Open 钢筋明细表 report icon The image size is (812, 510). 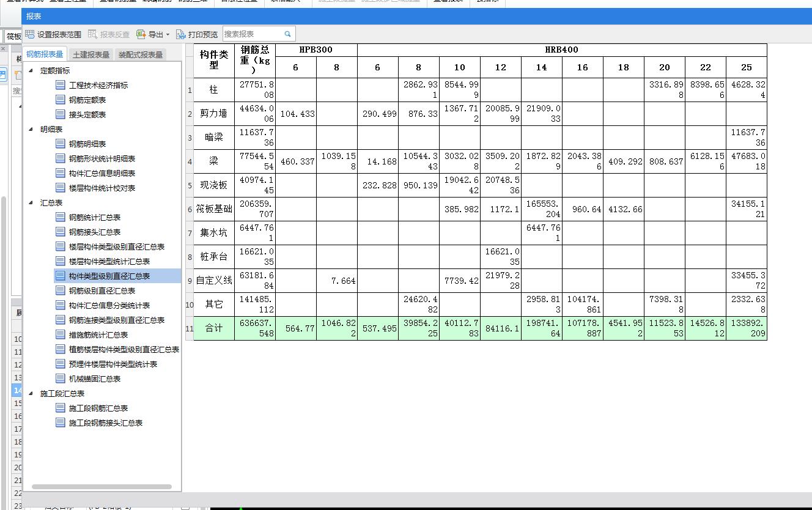coord(60,144)
